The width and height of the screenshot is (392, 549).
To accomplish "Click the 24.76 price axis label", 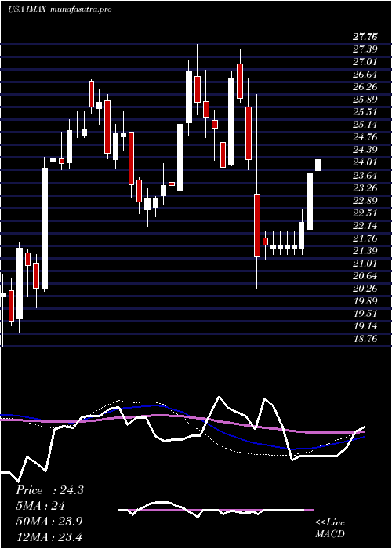I will [365, 137].
